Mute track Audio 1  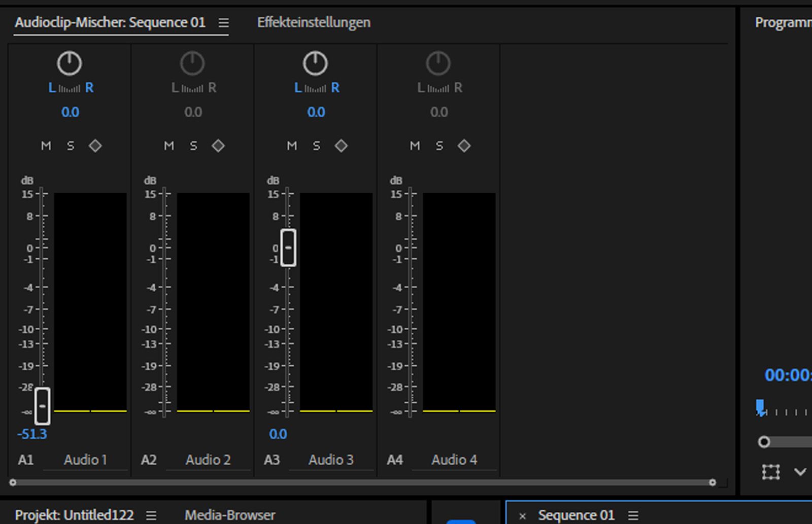point(46,146)
